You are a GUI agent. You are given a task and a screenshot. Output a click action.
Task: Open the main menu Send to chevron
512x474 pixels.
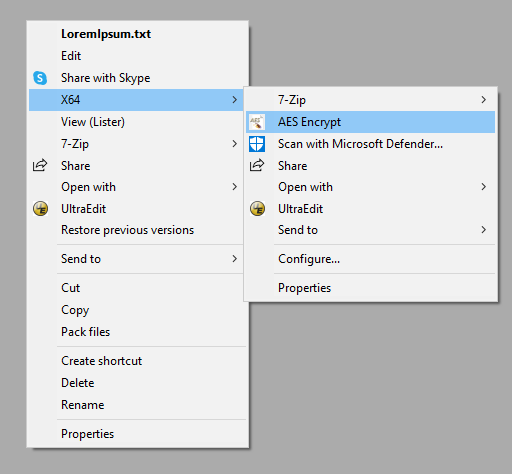(235, 259)
